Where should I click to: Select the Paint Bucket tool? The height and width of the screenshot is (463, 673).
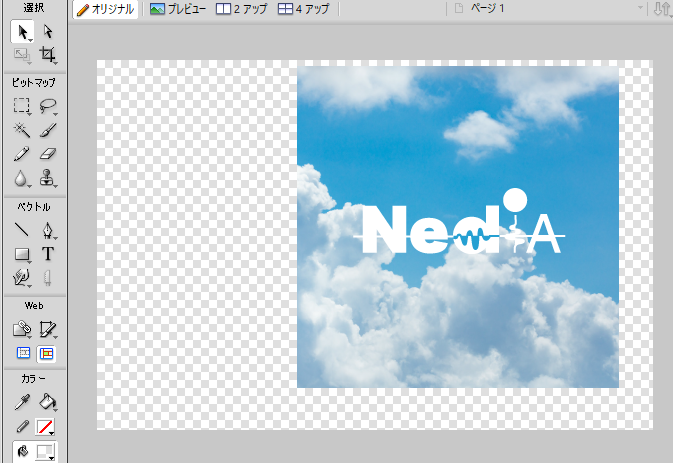(x=47, y=402)
